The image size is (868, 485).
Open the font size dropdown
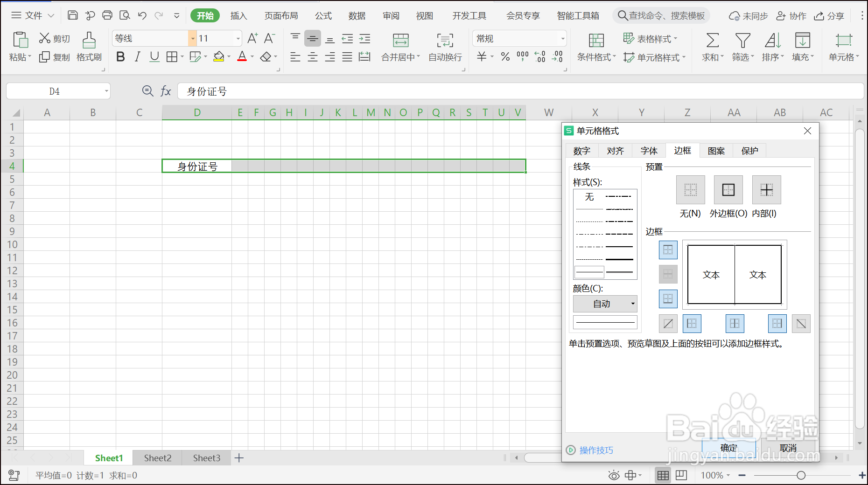238,38
